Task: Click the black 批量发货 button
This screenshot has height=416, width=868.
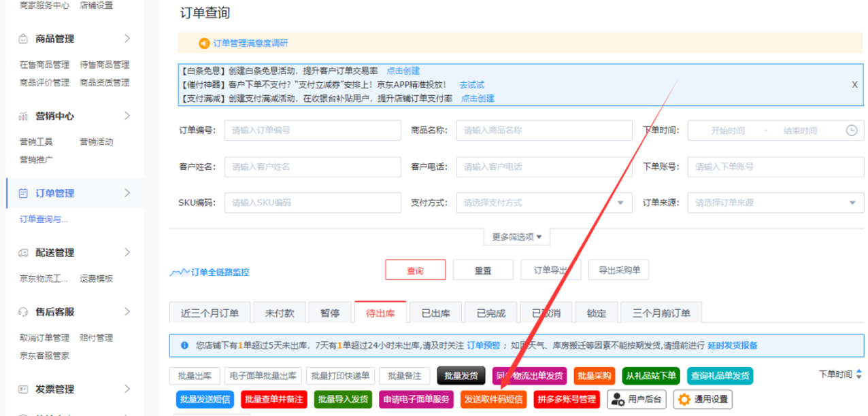Action: (461, 375)
